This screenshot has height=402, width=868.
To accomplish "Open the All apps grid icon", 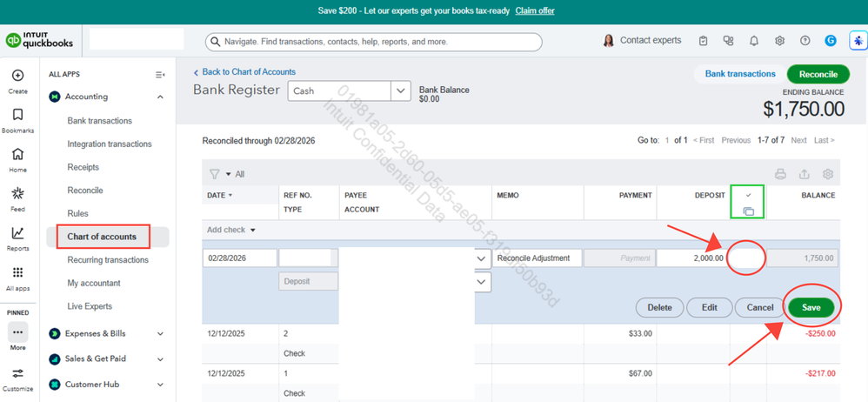I will 17,272.
